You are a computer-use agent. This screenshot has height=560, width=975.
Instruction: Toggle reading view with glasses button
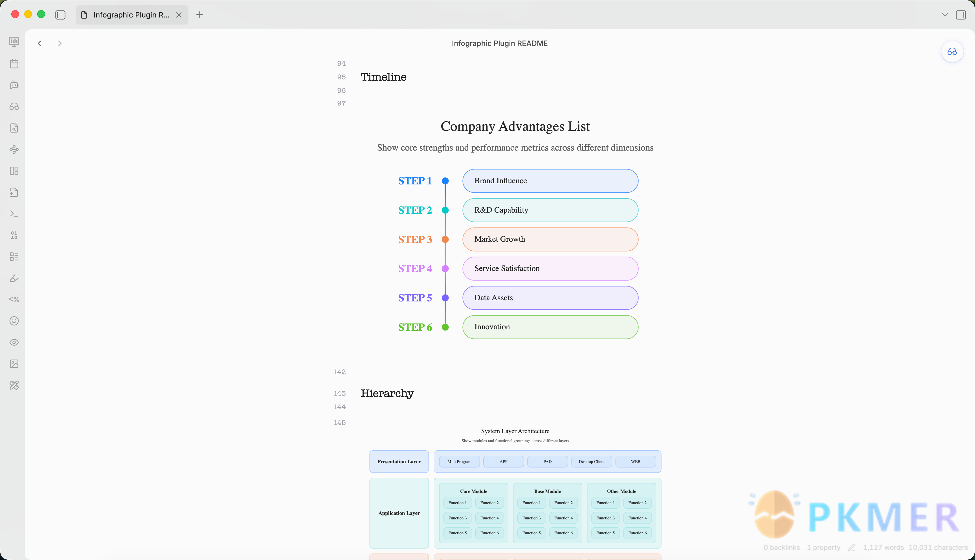pos(952,52)
